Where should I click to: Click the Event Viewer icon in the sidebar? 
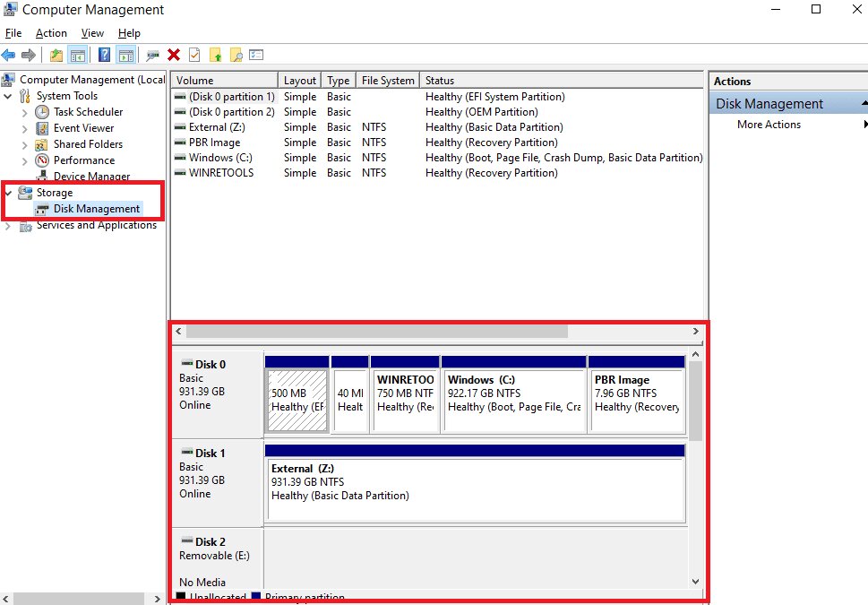click(x=41, y=127)
